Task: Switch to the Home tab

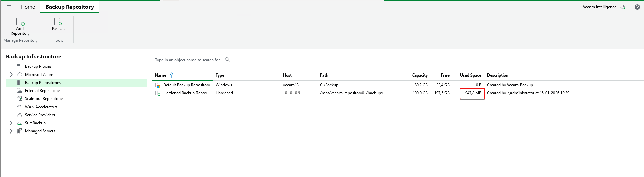Action: [28, 7]
